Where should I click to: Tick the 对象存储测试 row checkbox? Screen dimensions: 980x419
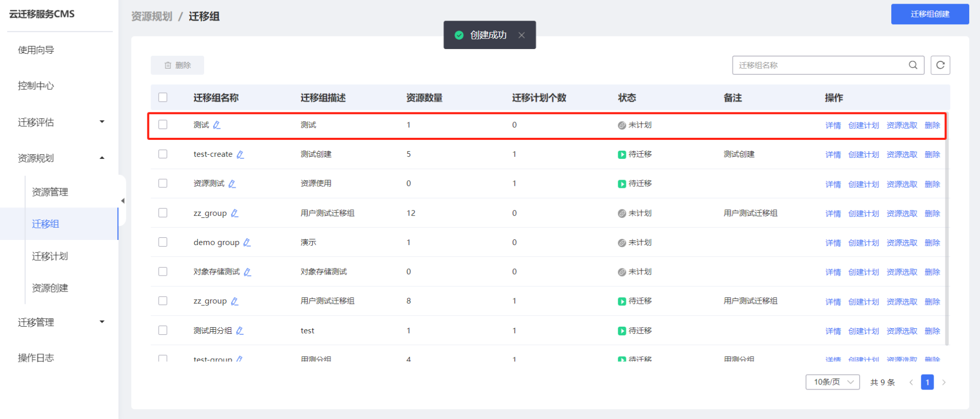(x=163, y=271)
